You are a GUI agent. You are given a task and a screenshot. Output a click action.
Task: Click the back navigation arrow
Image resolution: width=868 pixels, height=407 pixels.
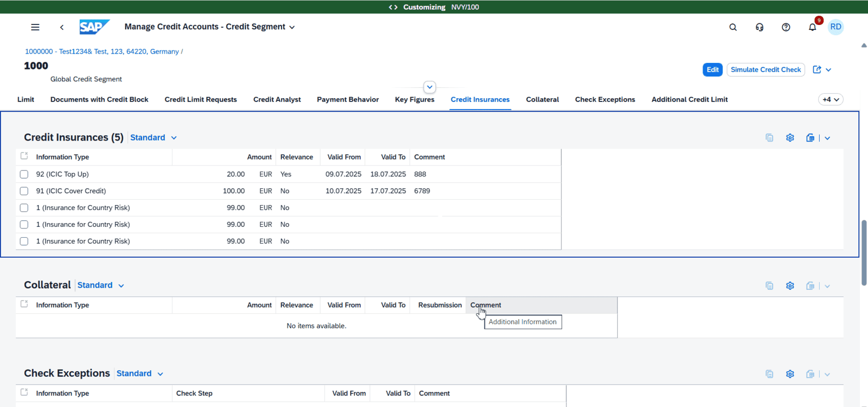(x=62, y=27)
